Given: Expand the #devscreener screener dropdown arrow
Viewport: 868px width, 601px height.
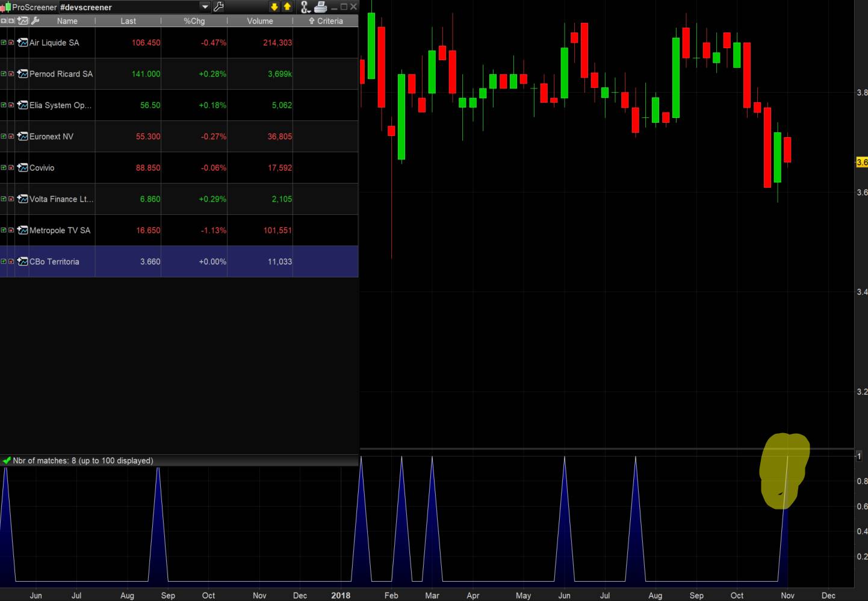Looking at the screenshot, I should click(x=205, y=7).
